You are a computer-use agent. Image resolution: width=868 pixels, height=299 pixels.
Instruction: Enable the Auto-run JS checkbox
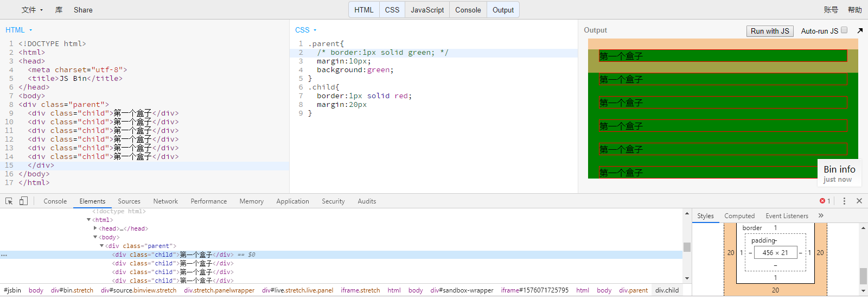point(844,30)
